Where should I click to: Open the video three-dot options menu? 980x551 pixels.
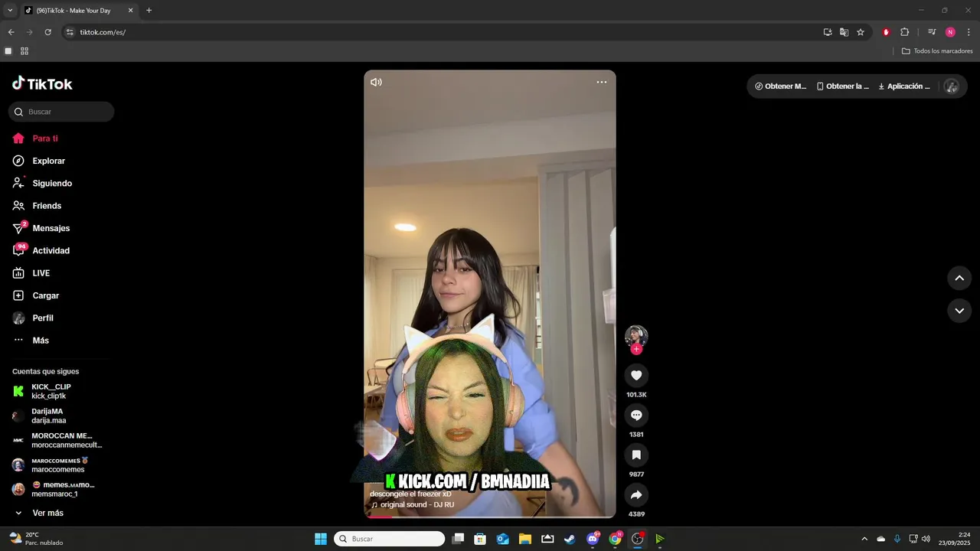[x=602, y=82]
